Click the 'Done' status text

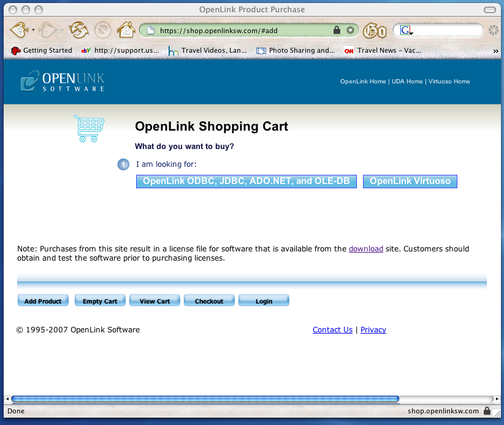pos(16,411)
